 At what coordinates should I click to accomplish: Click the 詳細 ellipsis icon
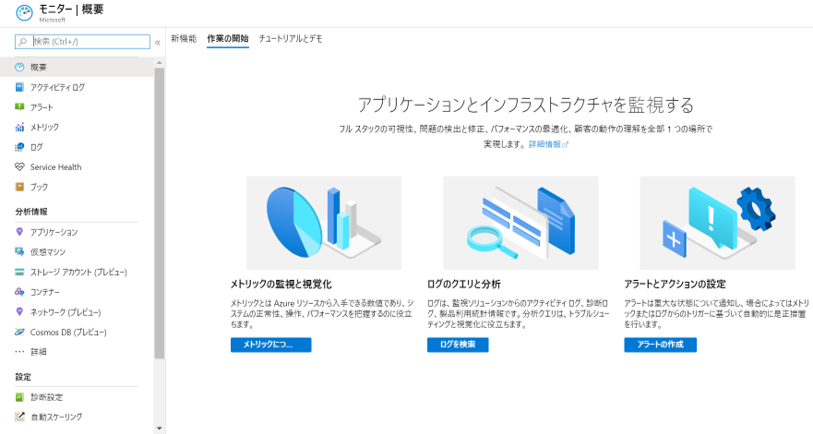19,352
